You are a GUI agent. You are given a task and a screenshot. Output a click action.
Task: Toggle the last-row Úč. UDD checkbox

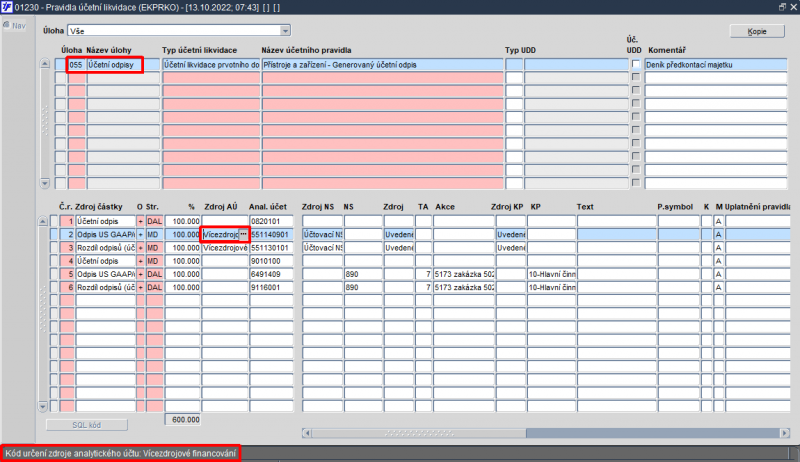[636, 183]
